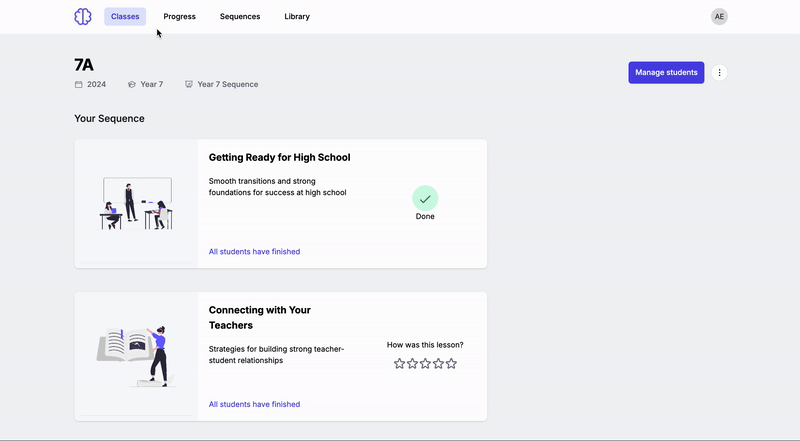Rate the lesson one star
Viewport: 800px width, 441px height.
(x=399, y=364)
